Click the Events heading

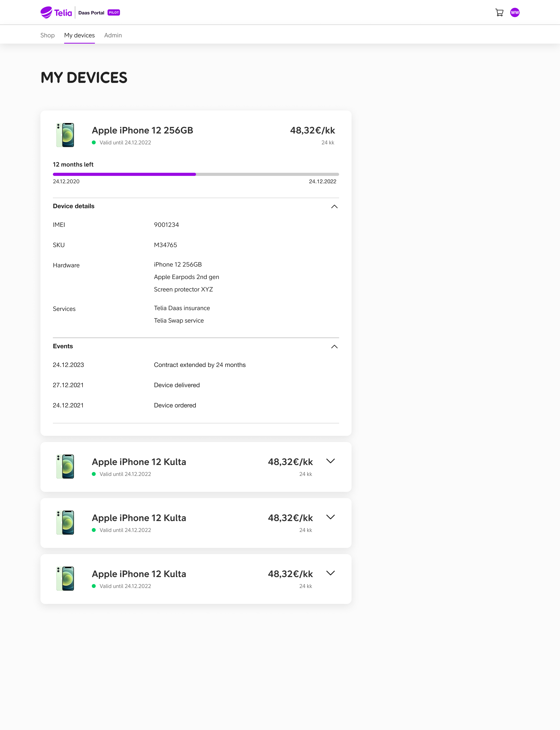pyautogui.click(x=63, y=346)
